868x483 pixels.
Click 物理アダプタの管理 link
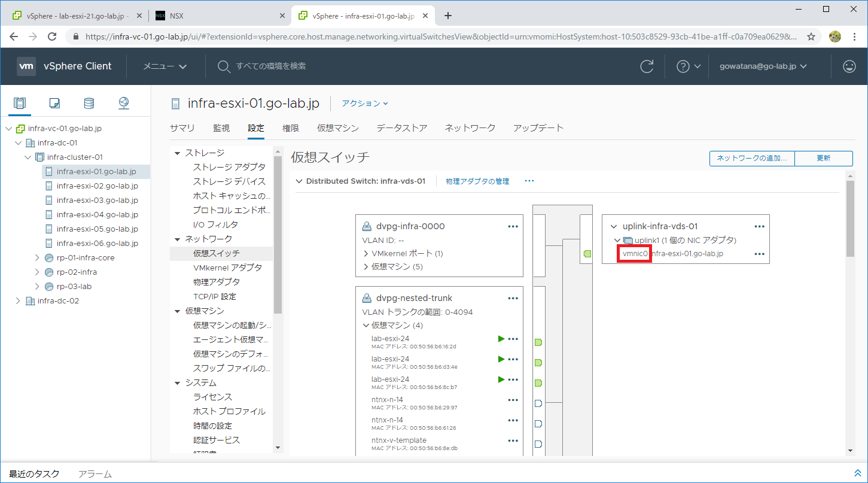477,181
